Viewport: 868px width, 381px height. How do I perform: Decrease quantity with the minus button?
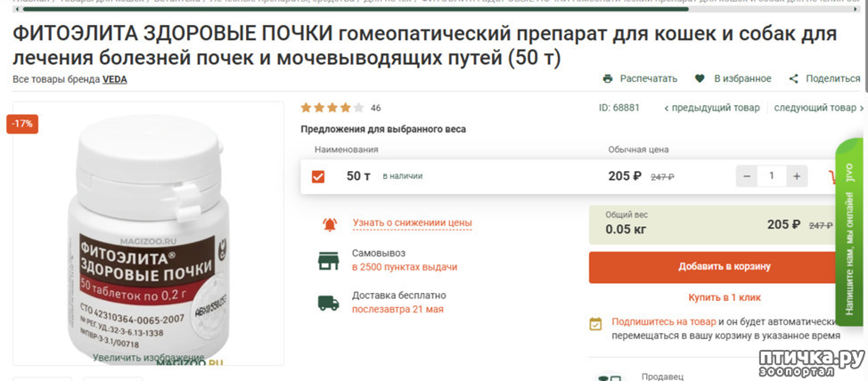[x=746, y=176]
